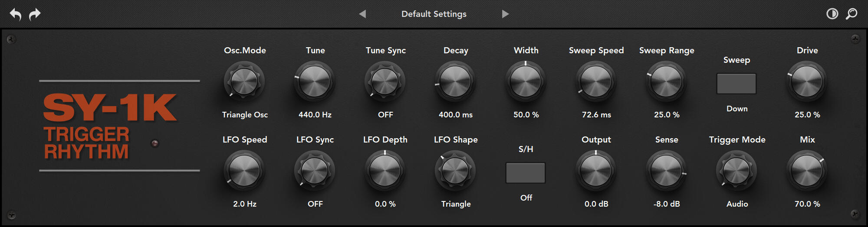Click the magnifier search icon
Screen dimensions: 868x227
(x=852, y=14)
